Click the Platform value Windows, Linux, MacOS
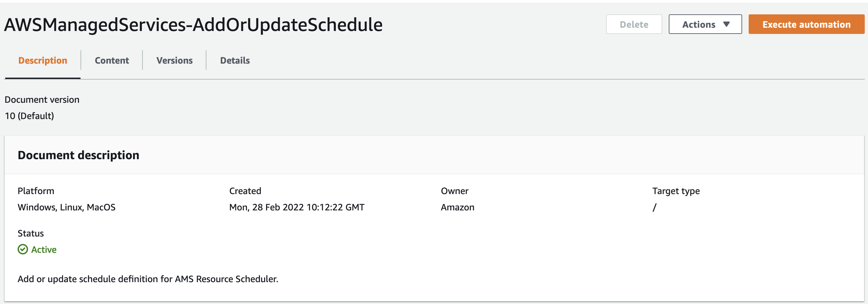This screenshot has width=868, height=304. (67, 207)
